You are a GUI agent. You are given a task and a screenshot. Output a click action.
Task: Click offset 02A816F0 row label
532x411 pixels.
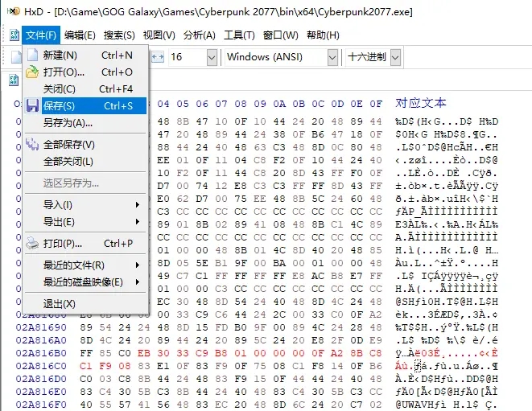click(41, 405)
